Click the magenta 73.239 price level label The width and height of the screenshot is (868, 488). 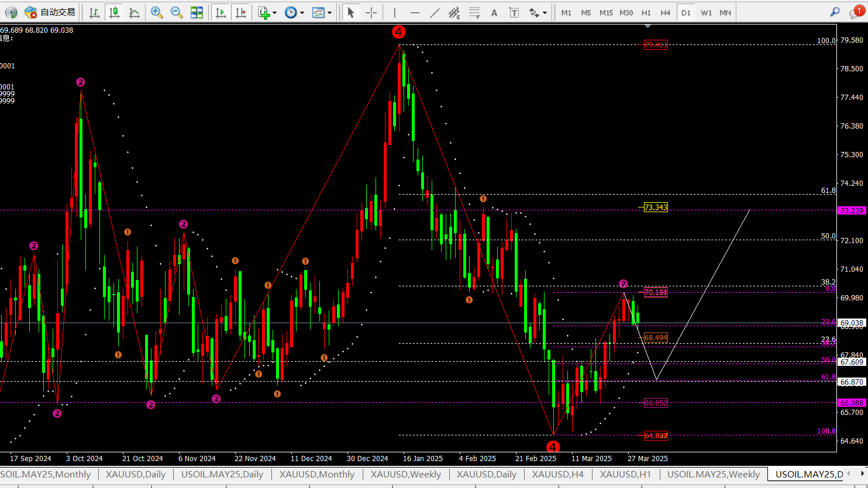851,210
